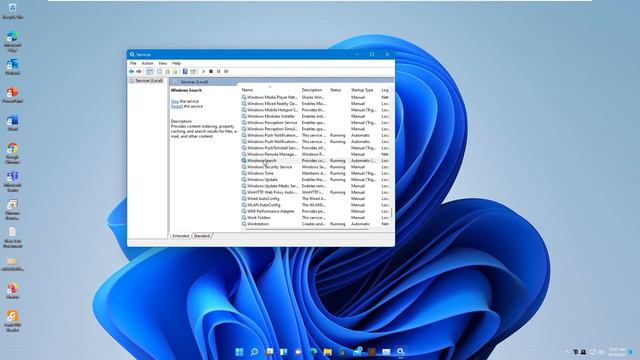Toggle the Show/Hide Console Tree toolbar icon

(x=150, y=71)
